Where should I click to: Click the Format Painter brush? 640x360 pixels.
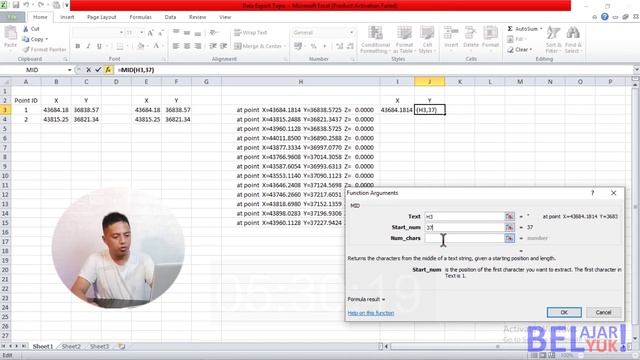26,49
